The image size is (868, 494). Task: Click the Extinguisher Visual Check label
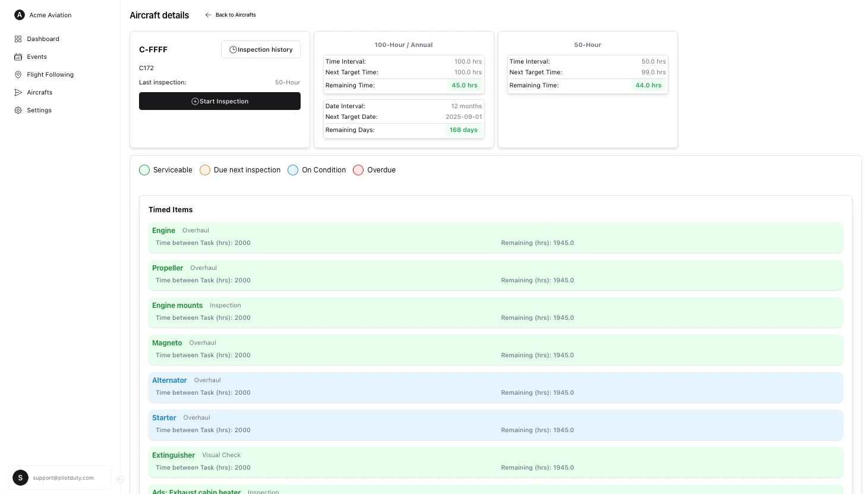click(x=221, y=455)
